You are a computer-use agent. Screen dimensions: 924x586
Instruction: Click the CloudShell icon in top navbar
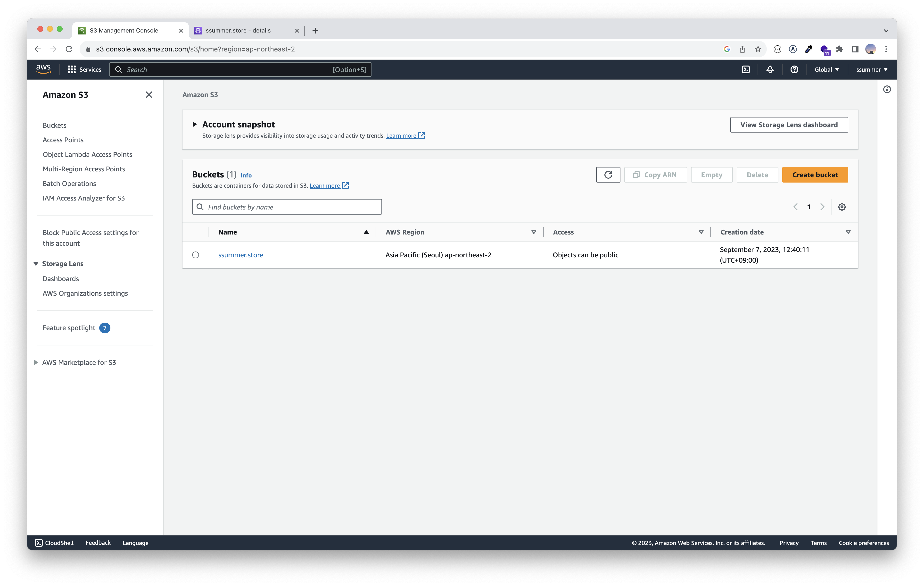point(746,69)
